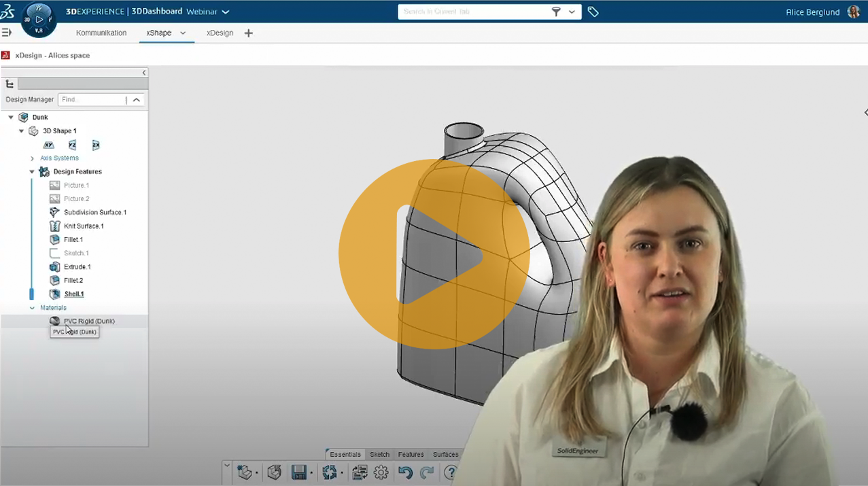Select Subdivision Surface.1 in the tree
Viewport: 868px width, 486px height.
pyautogui.click(x=94, y=212)
